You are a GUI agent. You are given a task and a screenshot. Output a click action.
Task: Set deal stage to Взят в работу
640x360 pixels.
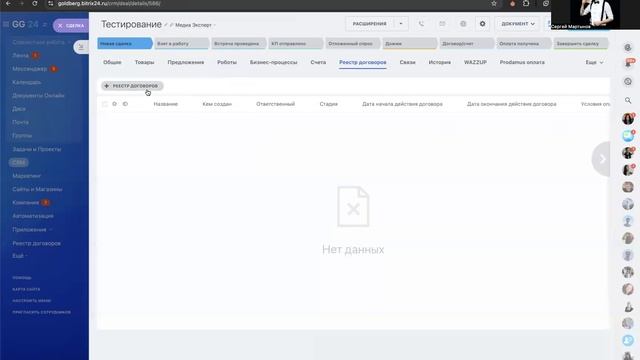pyautogui.click(x=181, y=44)
